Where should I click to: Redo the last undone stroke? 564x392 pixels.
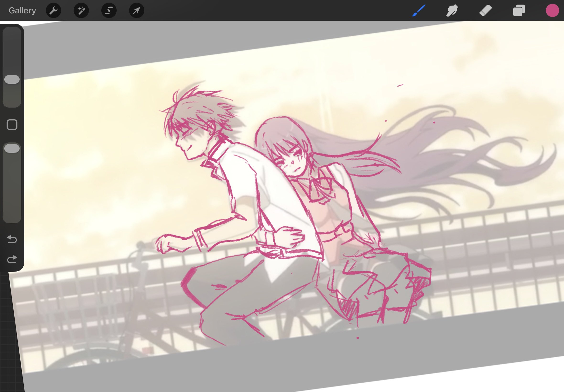[12, 259]
